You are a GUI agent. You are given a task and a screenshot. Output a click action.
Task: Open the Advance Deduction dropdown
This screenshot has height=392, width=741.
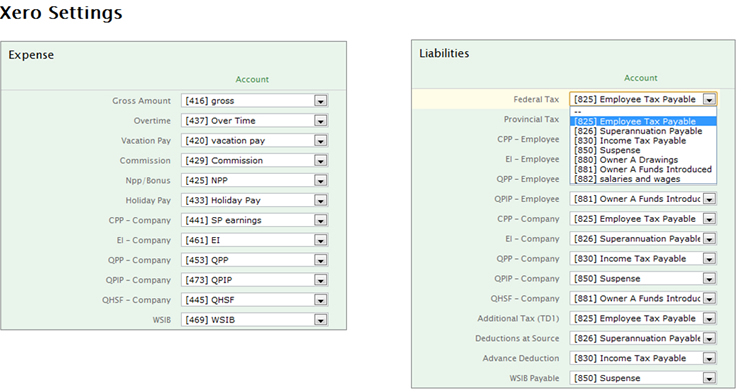point(643,358)
